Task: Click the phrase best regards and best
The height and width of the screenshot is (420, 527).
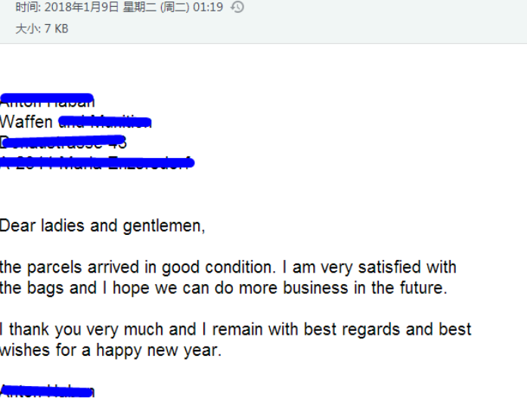Action: (388, 329)
